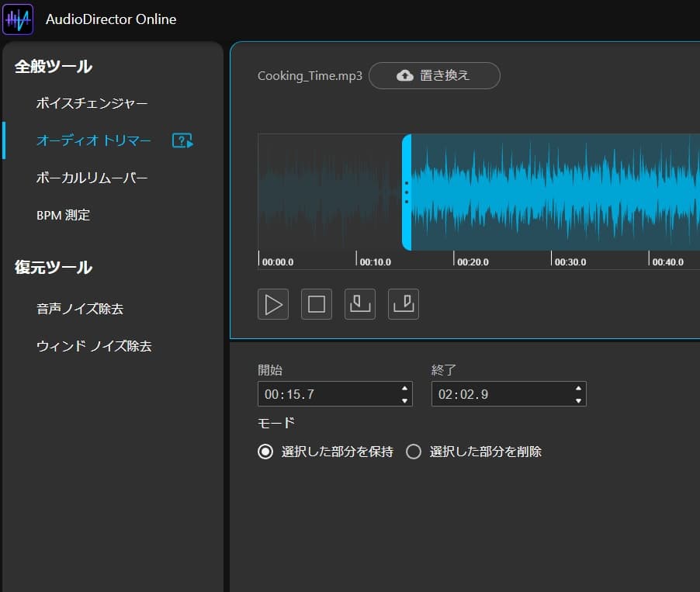This screenshot has width=700, height=592.
Task: Open ウィンド ノイズ除去 tool
Action: tap(93, 346)
